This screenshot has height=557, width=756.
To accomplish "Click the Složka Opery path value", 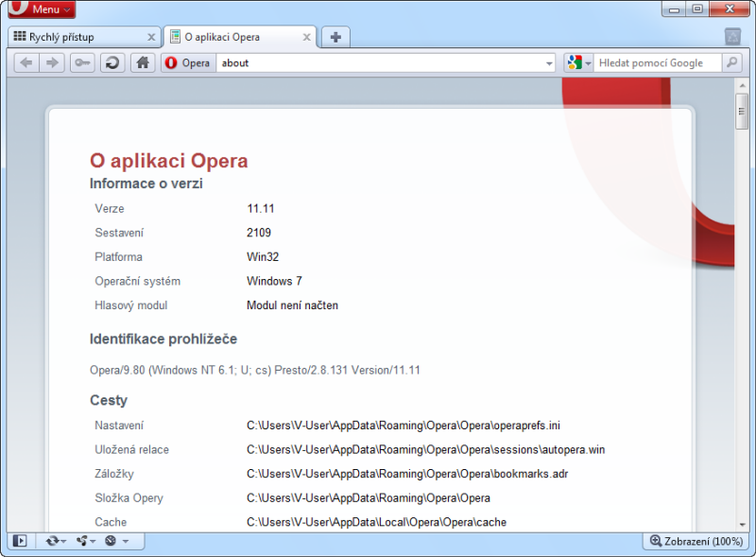I will click(x=369, y=497).
